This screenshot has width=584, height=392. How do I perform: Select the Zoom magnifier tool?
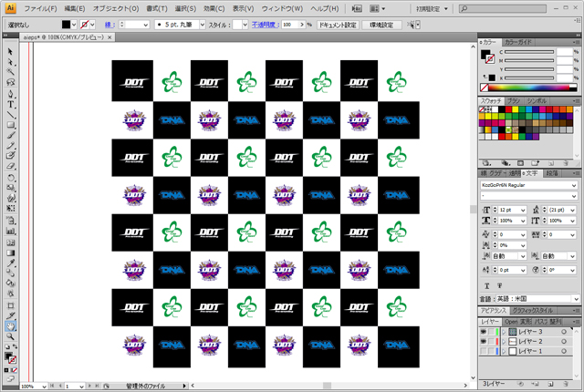pyautogui.click(x=10, y=337)
